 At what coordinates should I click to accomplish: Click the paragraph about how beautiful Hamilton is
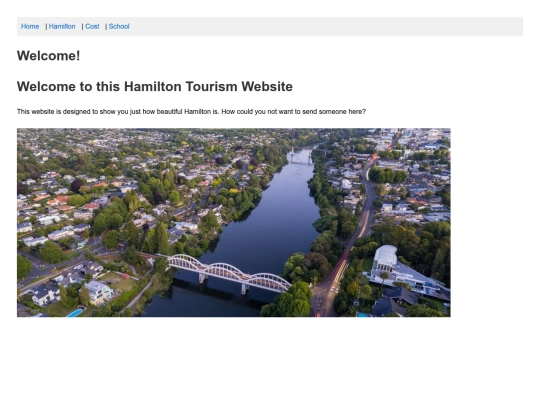pos(191,112)
